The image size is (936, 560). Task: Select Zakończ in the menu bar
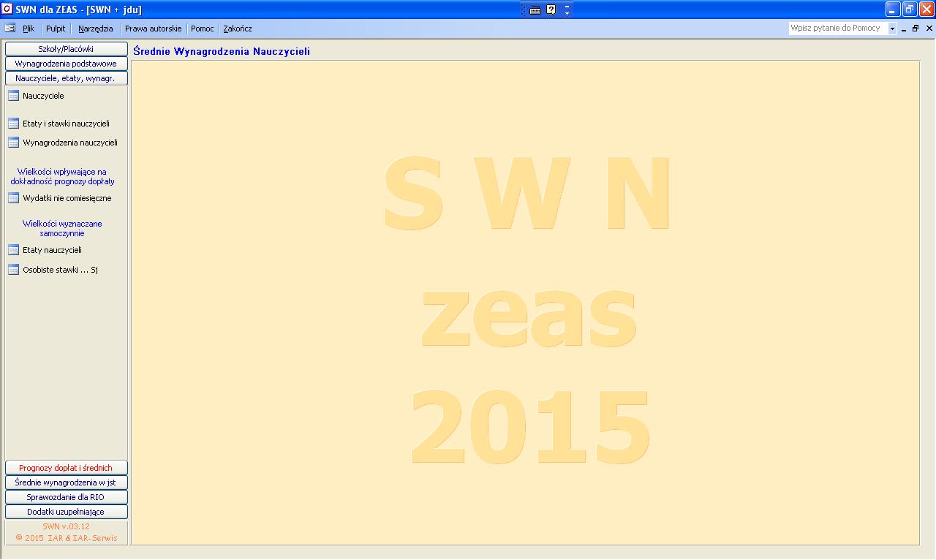[x=238, y=29]
